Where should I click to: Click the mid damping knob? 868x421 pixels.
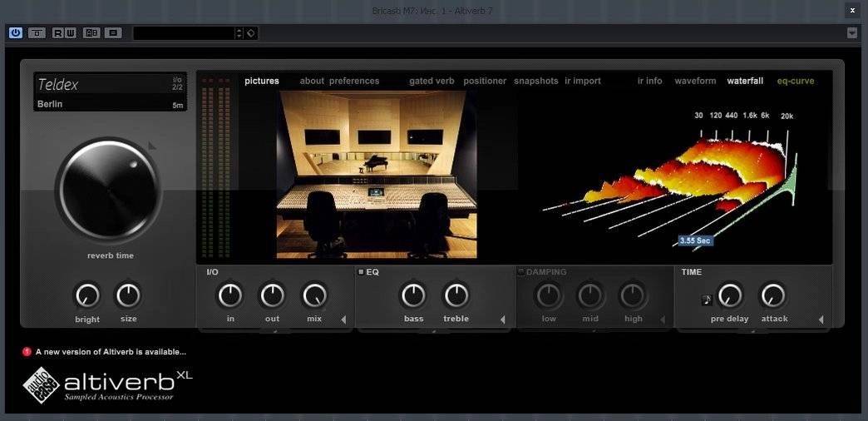click(590, 296)
